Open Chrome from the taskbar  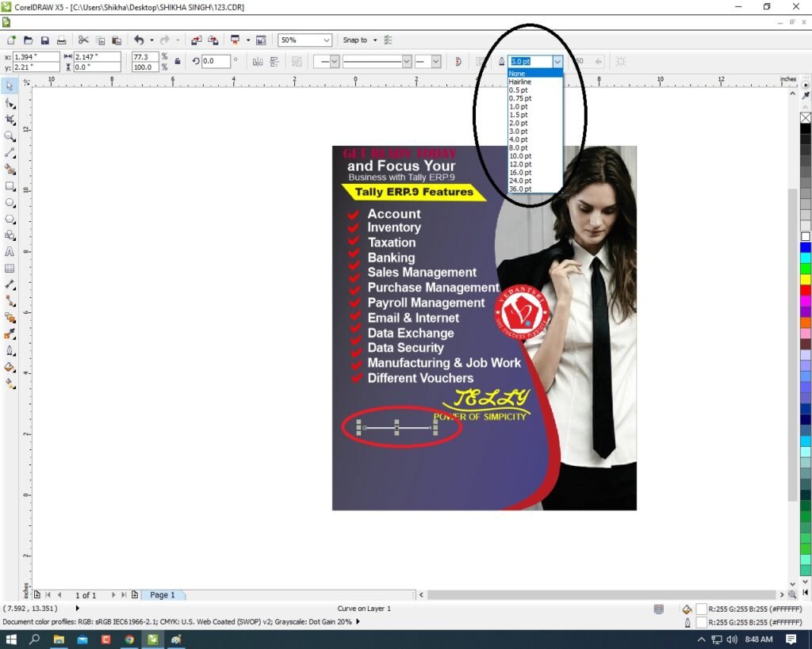tap(129, 639)
